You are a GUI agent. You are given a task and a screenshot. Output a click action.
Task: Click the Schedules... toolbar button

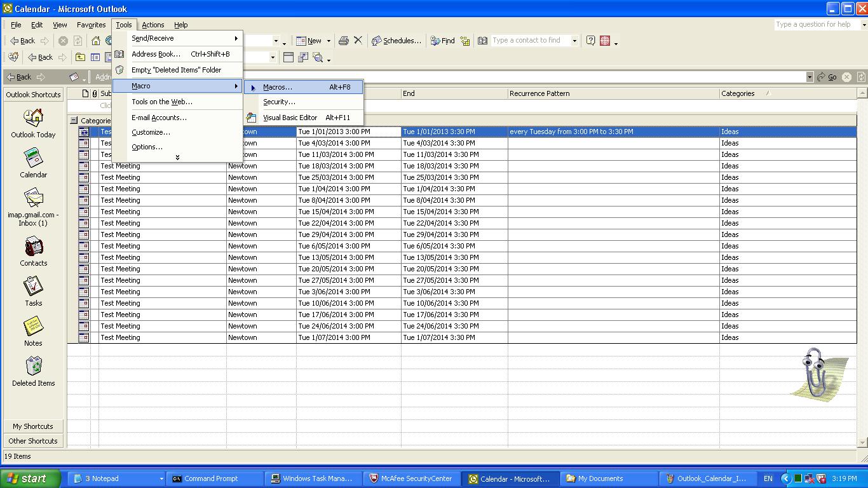(397, 41)
